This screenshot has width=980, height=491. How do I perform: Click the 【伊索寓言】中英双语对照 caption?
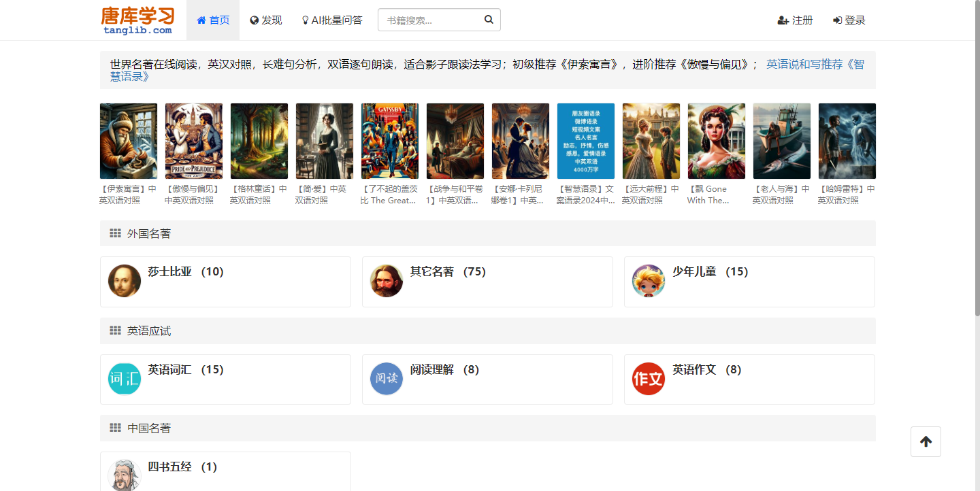(128, 194)
